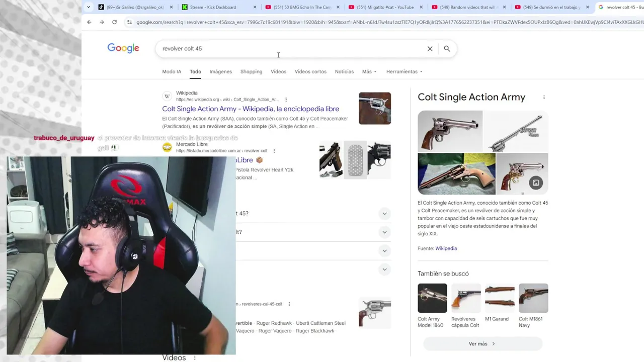Open the Colt Single Action Army Wikipedia link
Image resolution: width=644 pixels, height=362 pixels.
(251, 109)
